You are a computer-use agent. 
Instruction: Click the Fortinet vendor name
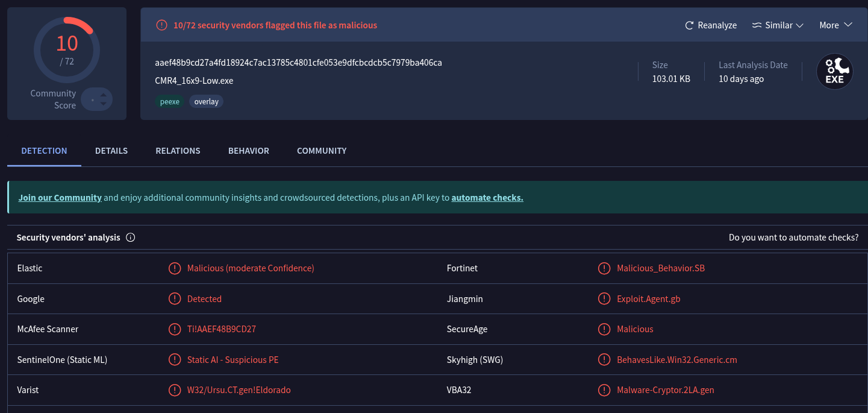[x=463, y=268]
